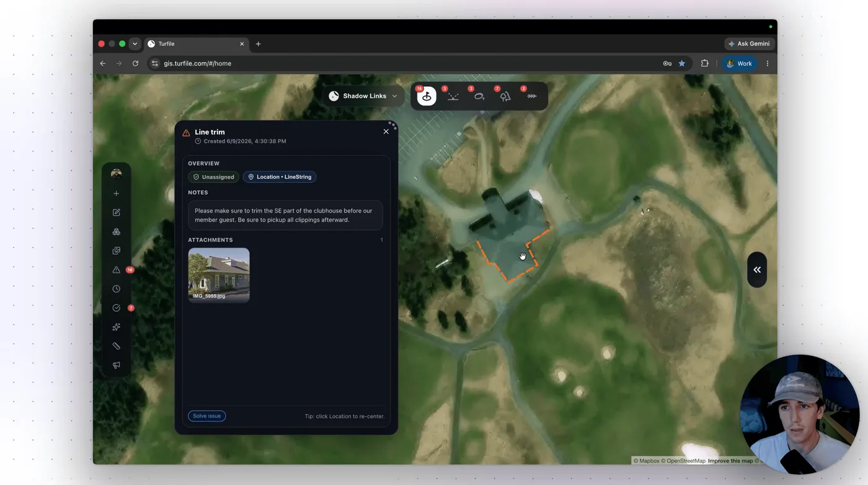Switch to the golf flag green category
The height and width of the screenshot is (485, 868).
tap(427, 96)
